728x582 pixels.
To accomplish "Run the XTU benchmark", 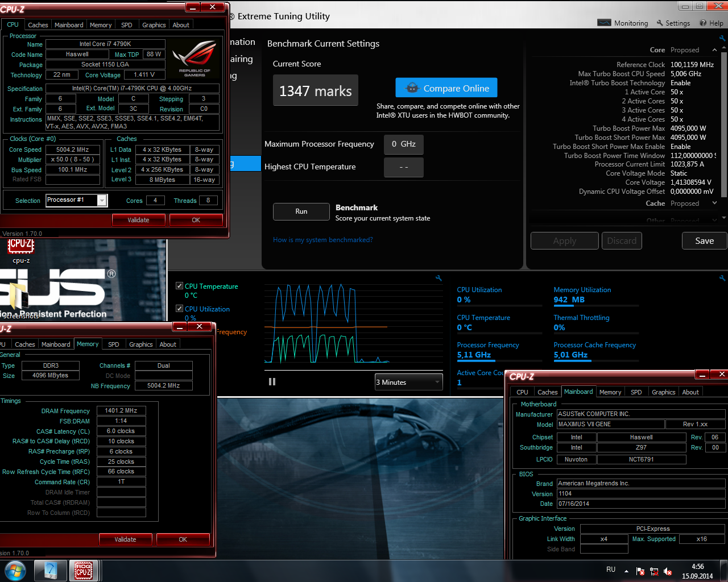I will click(301, 211).
